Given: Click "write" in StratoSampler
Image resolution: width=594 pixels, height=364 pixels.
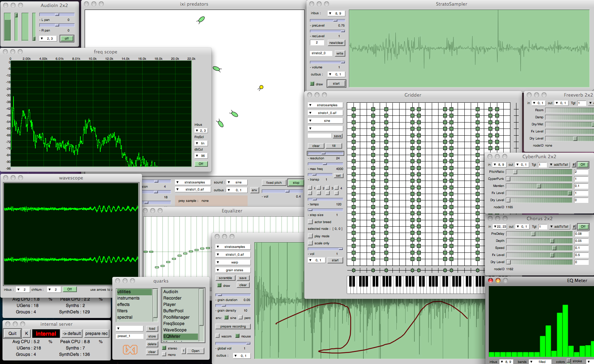Looking at the screenshot, I should (x=339, y=53).
